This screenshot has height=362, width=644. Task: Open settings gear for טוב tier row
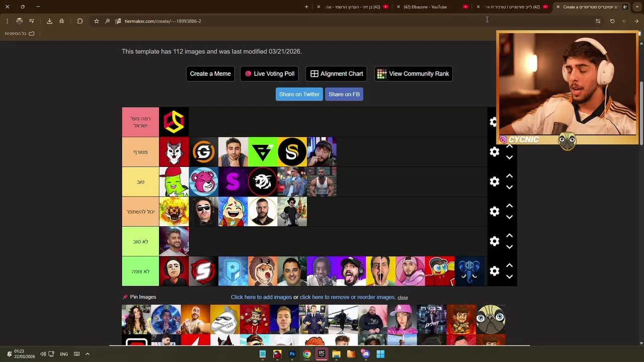(494, 182)
